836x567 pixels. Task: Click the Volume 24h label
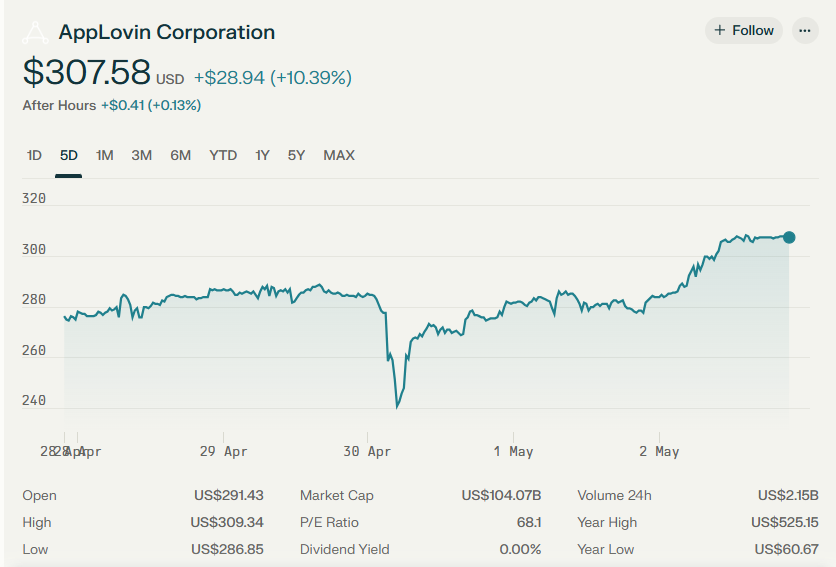614,495
